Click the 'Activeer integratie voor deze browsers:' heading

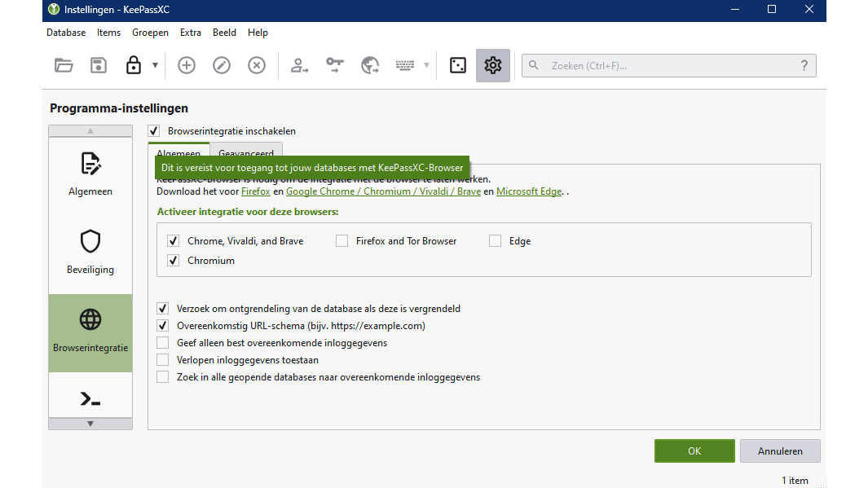(248, 212)
